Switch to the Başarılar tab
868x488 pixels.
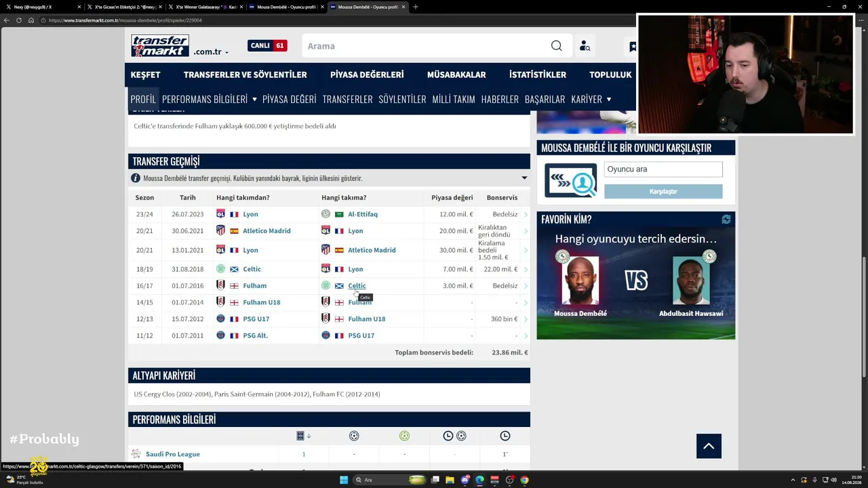pos(545,99)
